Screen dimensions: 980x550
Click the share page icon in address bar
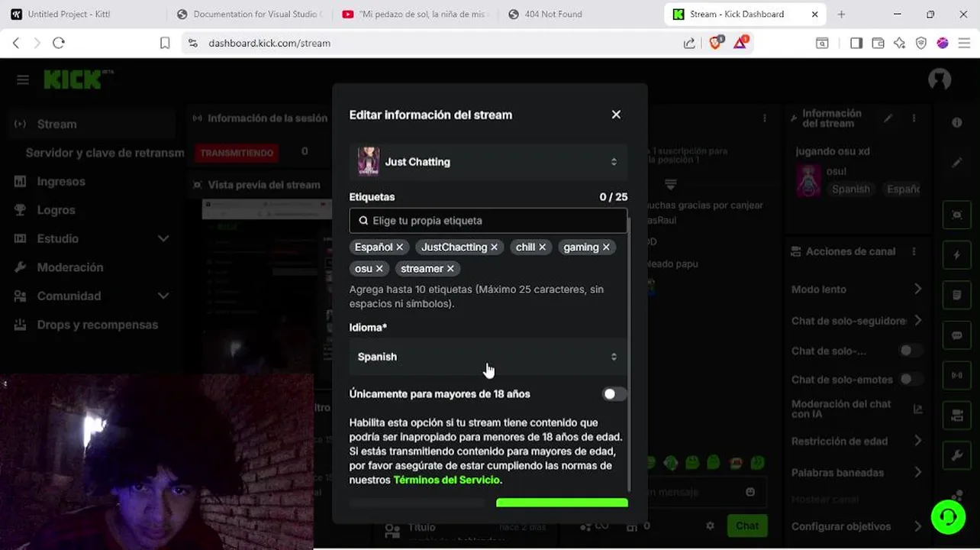pos(689,44)
